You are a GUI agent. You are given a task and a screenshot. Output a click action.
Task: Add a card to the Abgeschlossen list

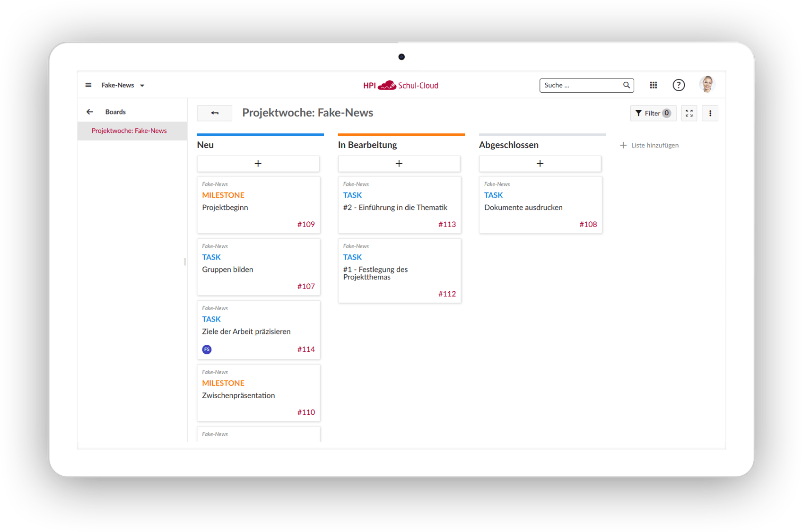pyautogui.click(x=540, y=164)
